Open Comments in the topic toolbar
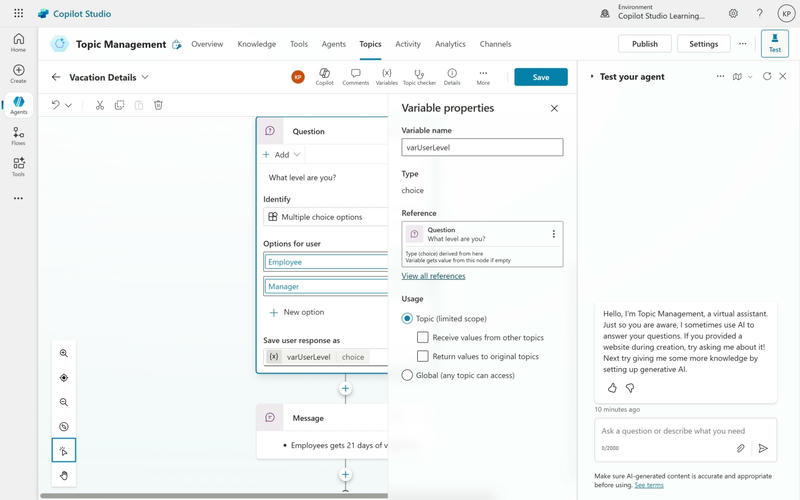 356,77
